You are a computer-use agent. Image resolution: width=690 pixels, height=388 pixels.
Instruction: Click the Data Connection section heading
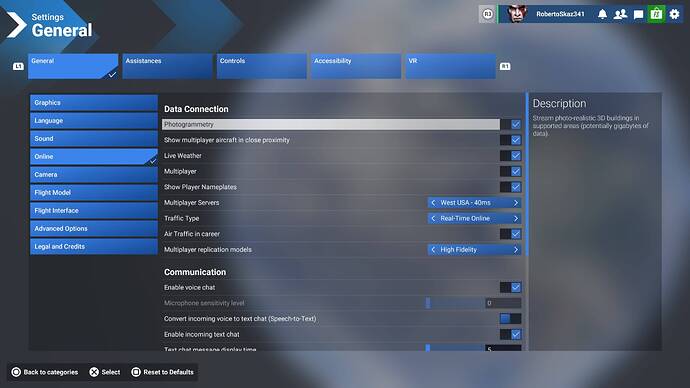click(x=196, y=109)
